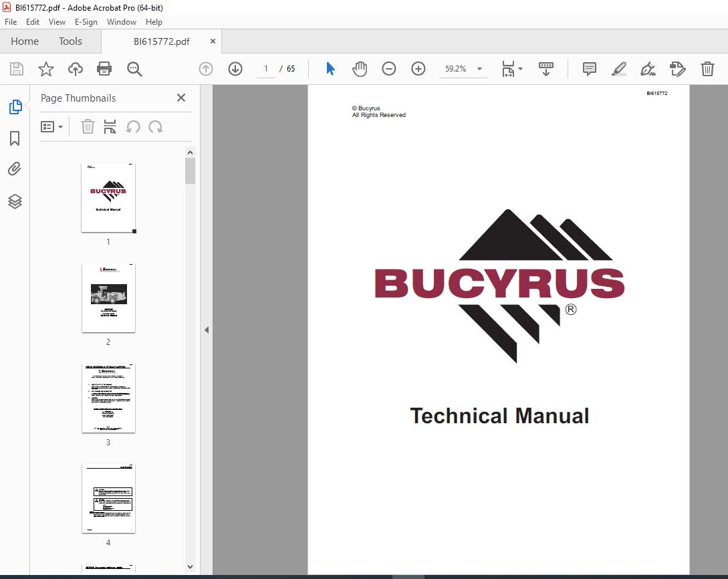The image size is (728, 579).
Task: Activate the hand pan tool
Action: 360,69
